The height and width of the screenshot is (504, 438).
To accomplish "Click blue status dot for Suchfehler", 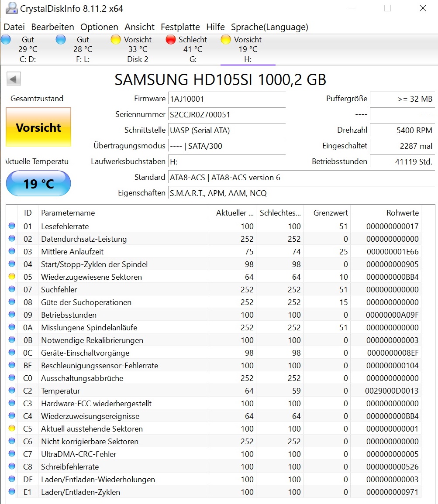I will (x=12, y=289).
